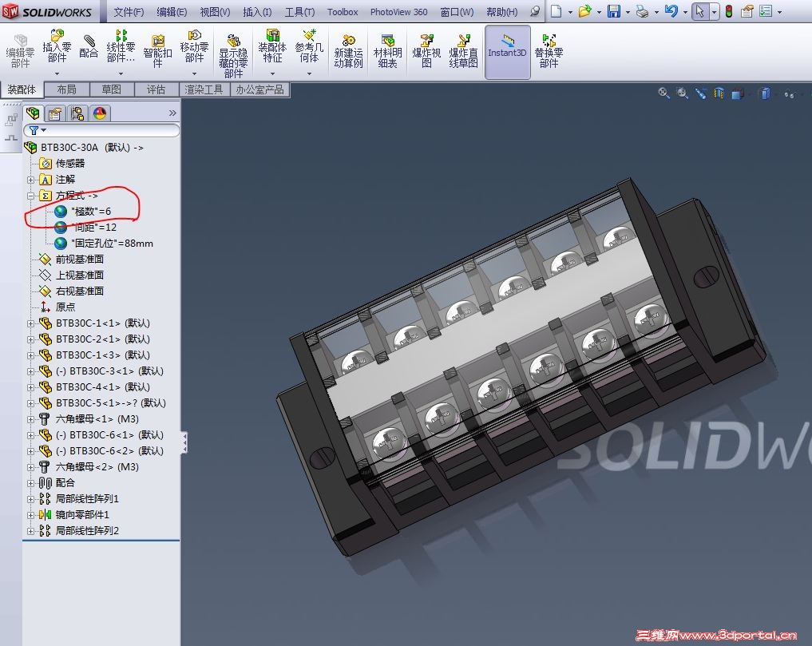Select the root BTB30C-30A assembly node
Image resolution: width=812 pixels, height=646 pixels.
[84, 148]
